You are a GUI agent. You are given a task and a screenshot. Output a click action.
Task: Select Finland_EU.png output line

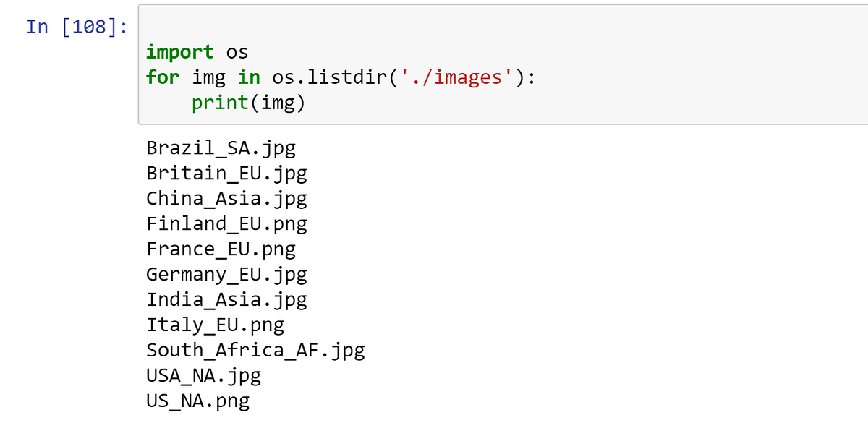pyautogui.click(x=226, y=223)
